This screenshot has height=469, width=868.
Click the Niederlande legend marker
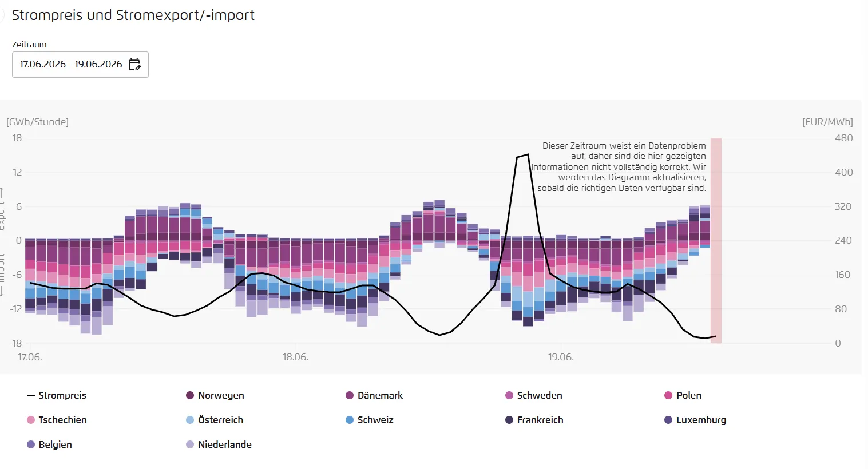190,444
